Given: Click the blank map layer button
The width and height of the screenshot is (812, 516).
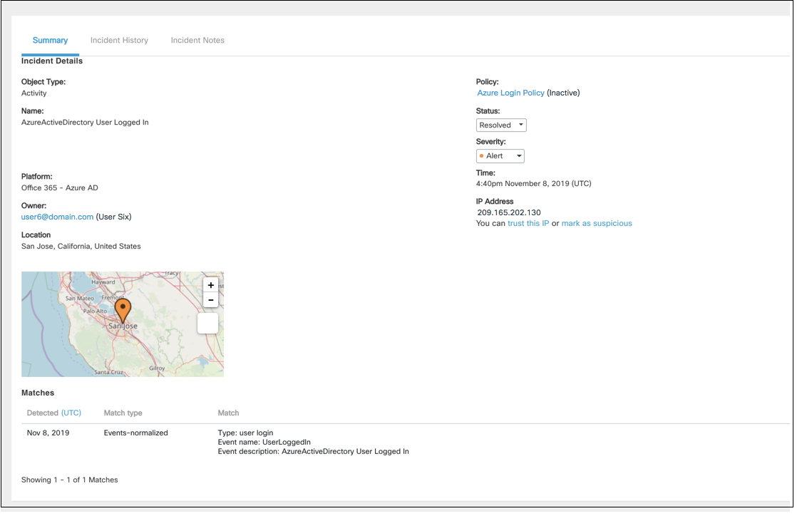Looking at the screenshot, I should (x=207, y=324).
